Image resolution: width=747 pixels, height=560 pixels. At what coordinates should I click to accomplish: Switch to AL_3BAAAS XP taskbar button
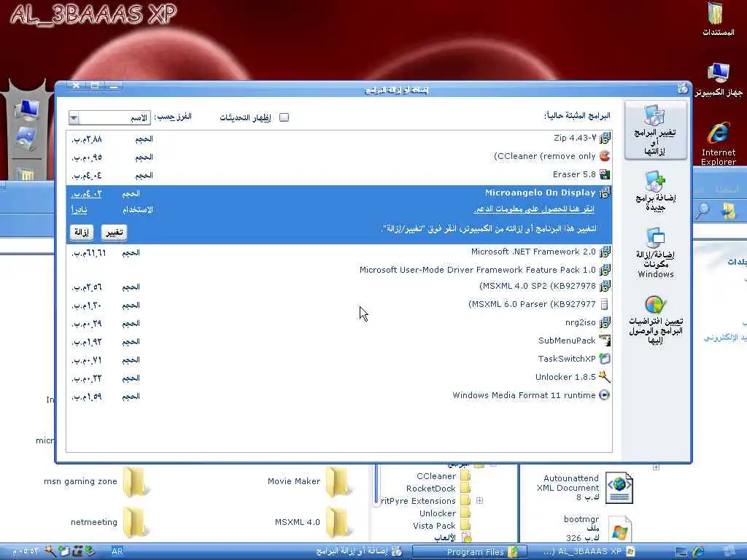(589, 551)
